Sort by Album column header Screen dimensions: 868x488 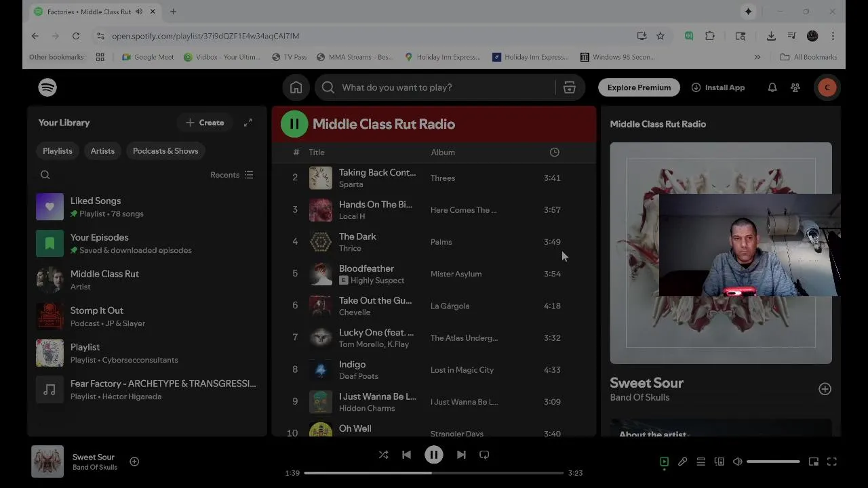click(443, 152)
